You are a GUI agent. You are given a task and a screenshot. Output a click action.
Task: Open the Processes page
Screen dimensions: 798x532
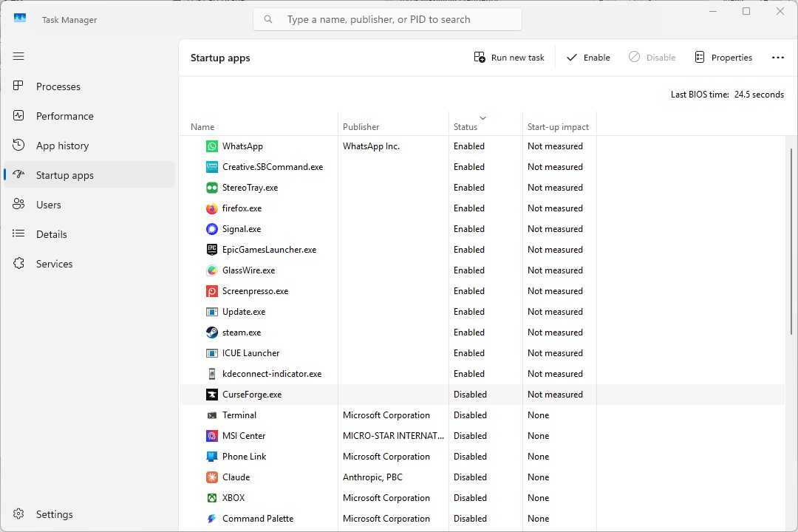[89, 86]
